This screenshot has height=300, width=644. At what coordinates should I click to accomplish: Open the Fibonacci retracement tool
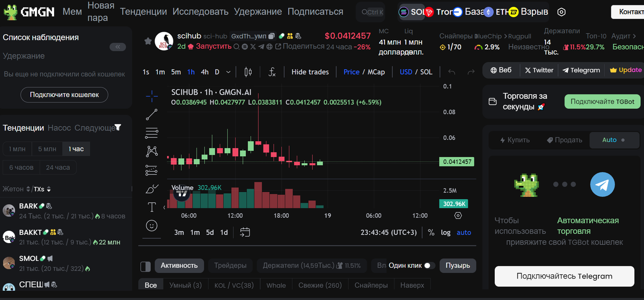coord(152,133)
